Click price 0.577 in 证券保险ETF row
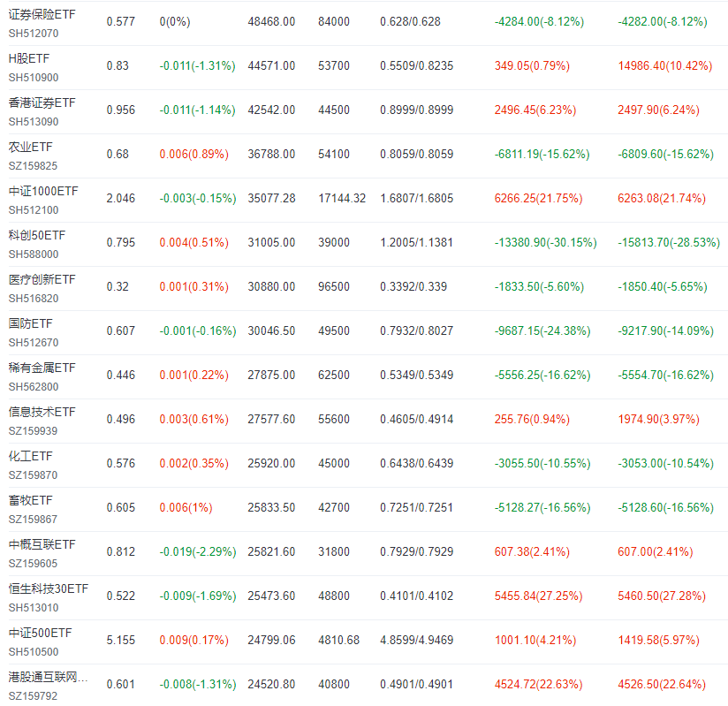Viewport: 728px width, 706px height. pos(121,21)
